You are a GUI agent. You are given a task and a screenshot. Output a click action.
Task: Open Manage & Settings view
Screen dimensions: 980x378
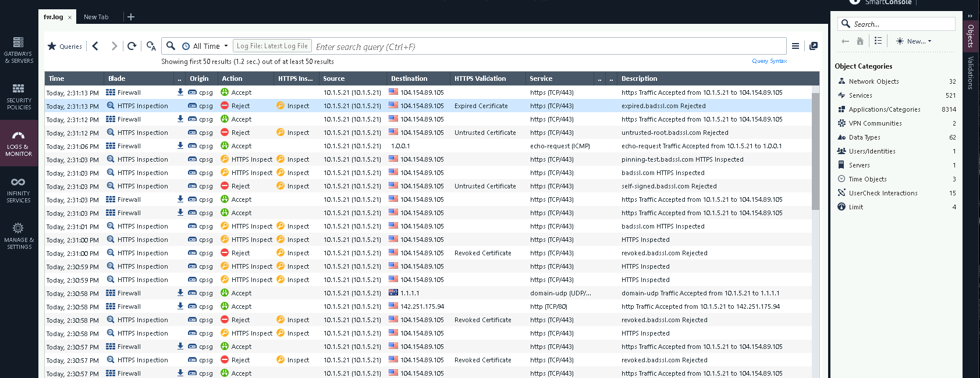(19, 236)
